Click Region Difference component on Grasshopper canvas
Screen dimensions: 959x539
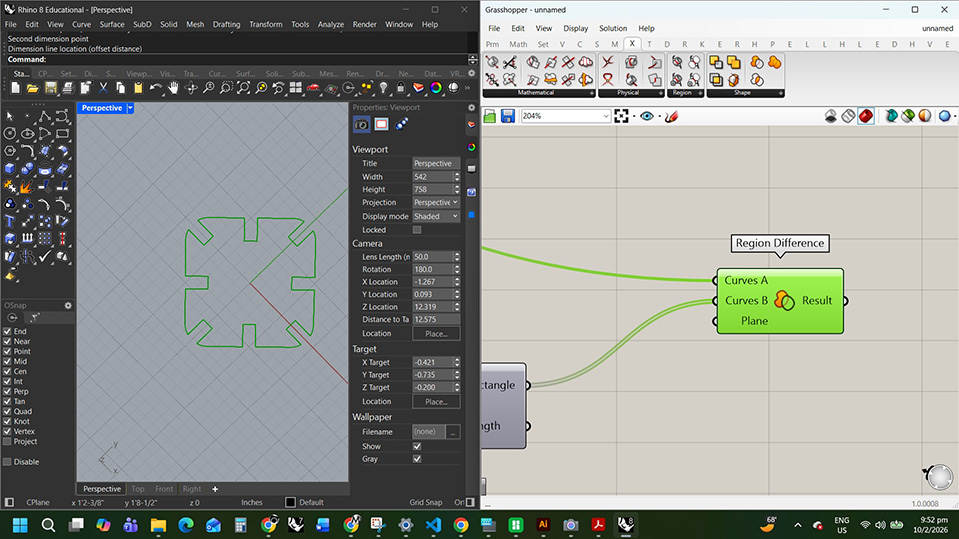click(x=780, y=300)
